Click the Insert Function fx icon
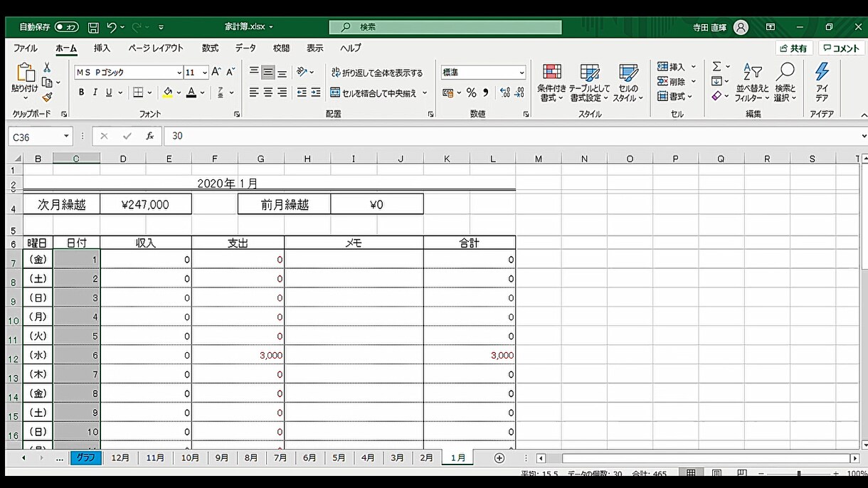Image resolution: width=868 pixels, height=488 pixels. coord(149,136)
